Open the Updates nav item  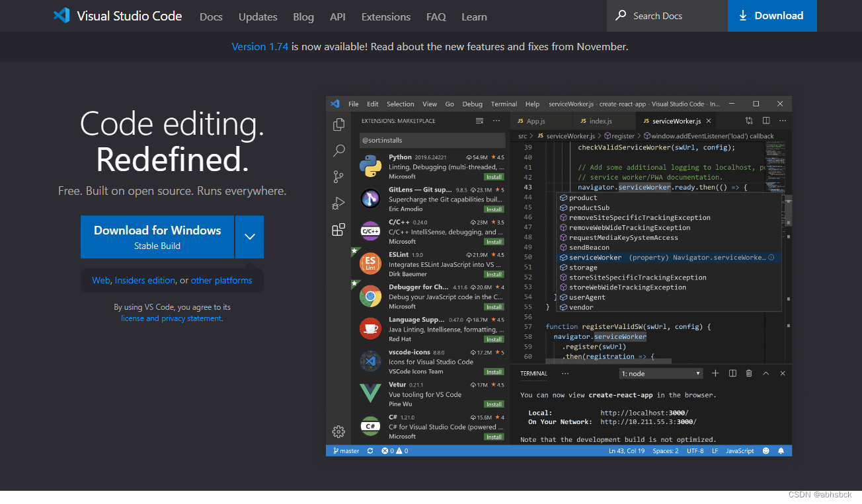click(258, 17)
